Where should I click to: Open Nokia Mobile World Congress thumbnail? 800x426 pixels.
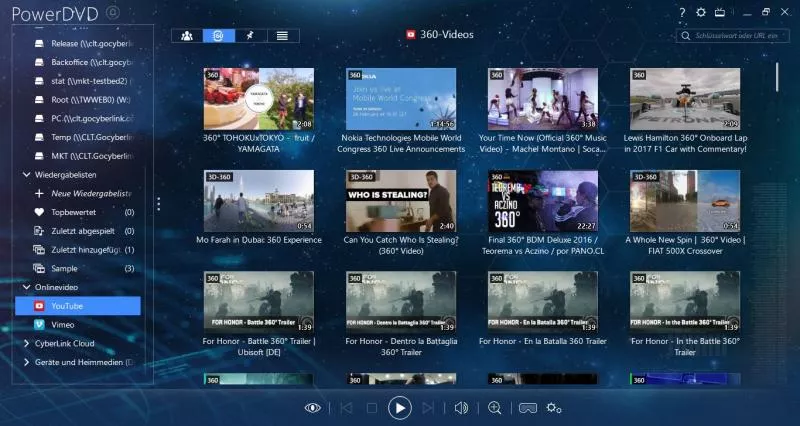[401, 99]
